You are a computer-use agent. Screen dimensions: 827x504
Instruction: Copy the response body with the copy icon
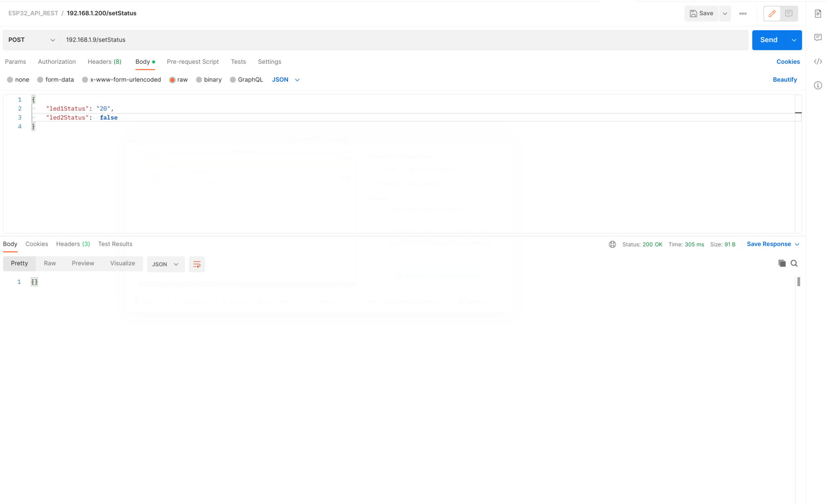pos(782,263)
